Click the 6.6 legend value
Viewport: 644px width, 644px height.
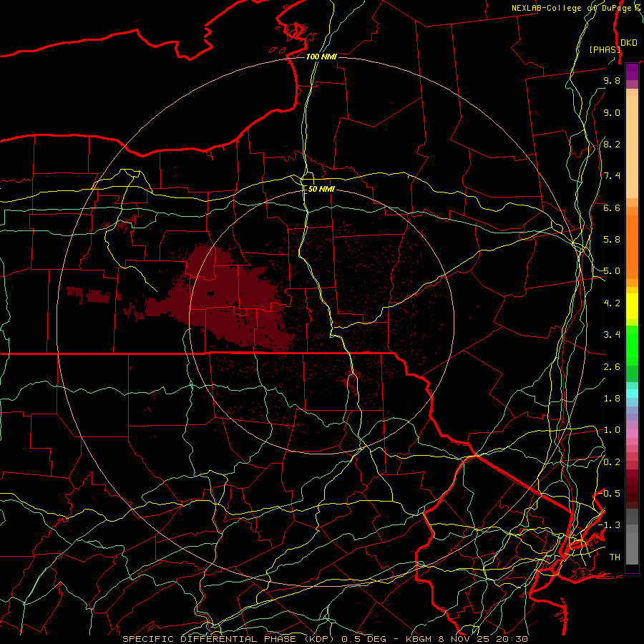click(x=612, y=208)
